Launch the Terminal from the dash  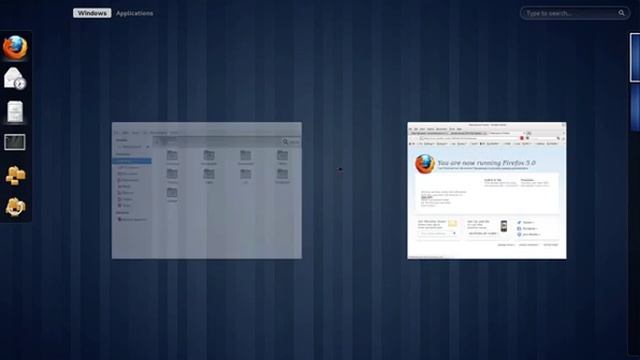15,142
